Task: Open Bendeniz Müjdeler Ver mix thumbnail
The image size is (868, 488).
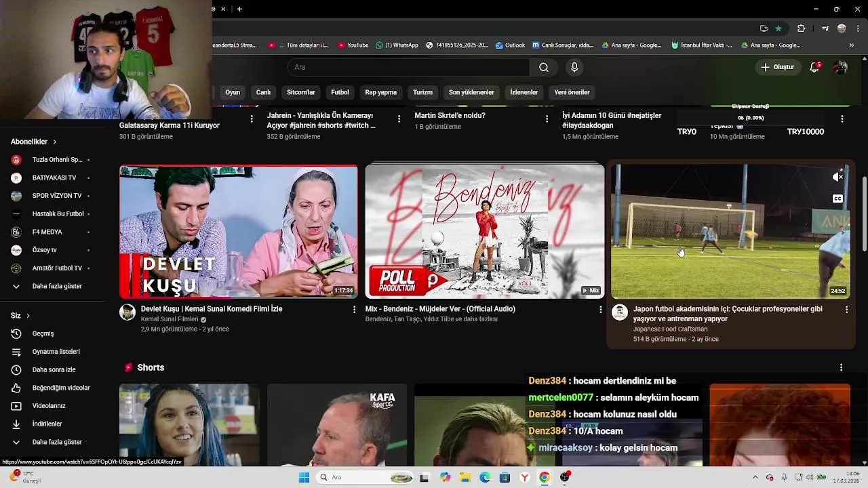Action: tap(484, 232)
